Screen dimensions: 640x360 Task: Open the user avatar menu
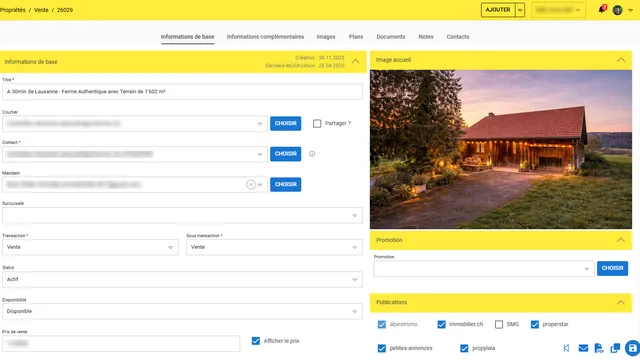[x=618, y=10]
